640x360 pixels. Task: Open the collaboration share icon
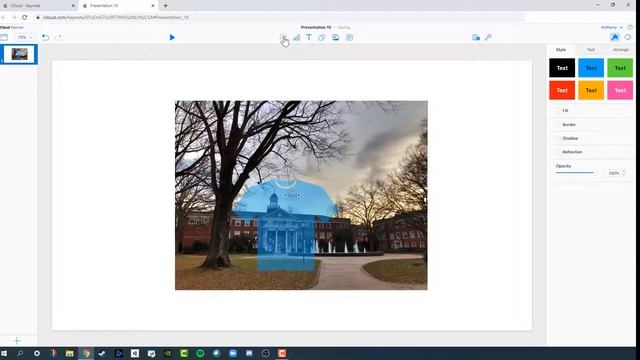[476, 38]
